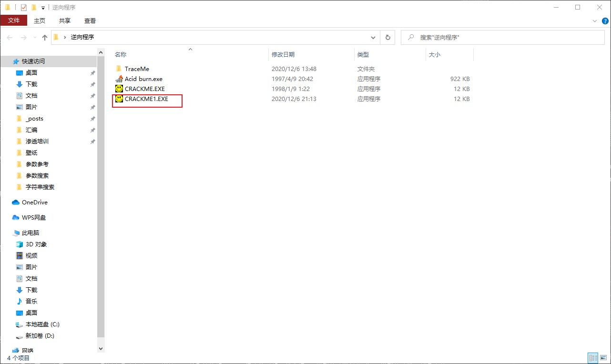Click the magnifier icon in the search box

pos(410,37)
